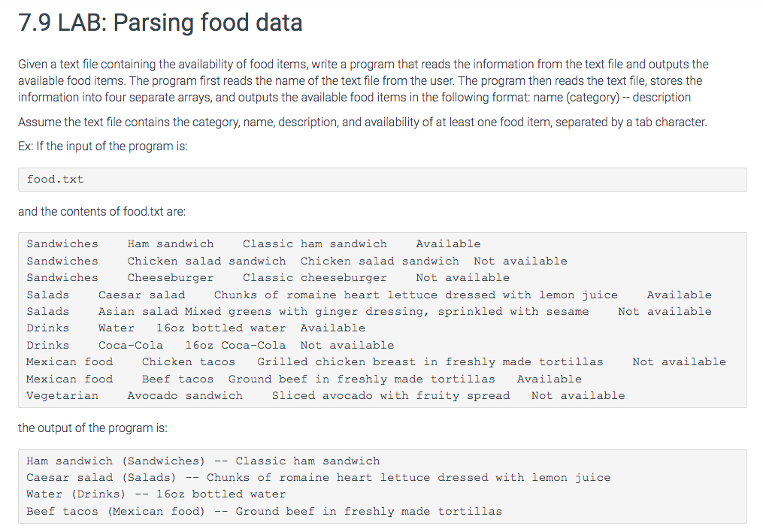The image size is (763, 532).
Task: Click the 'Caesar salad' file contents line
Action: click(369, 295)
